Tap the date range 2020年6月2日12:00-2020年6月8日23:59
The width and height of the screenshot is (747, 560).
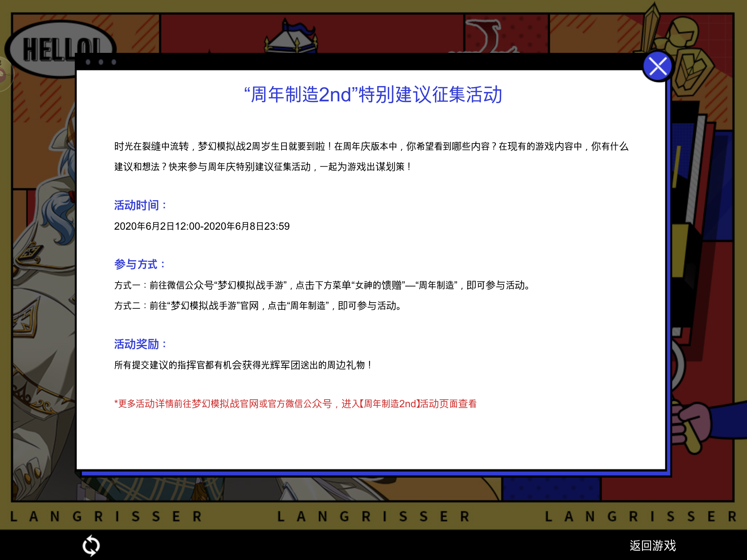[202, 226]
